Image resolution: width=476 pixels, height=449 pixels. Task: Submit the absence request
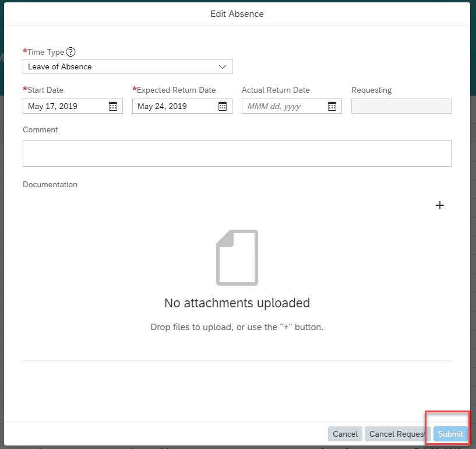coord(450,434)
